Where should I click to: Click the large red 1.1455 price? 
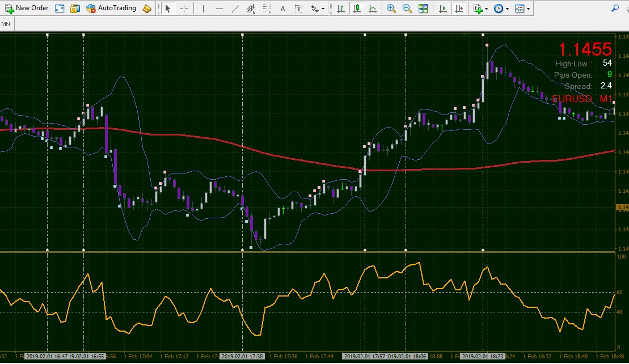click(585, 49)
